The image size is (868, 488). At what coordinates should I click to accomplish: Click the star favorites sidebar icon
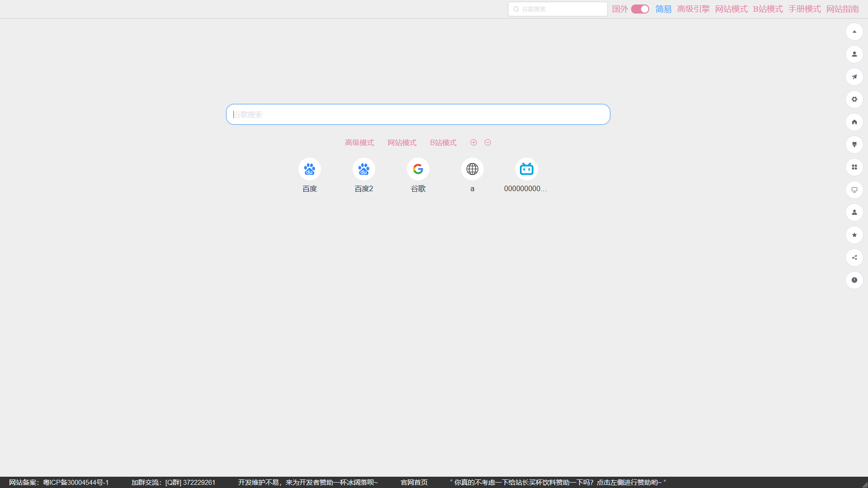tap(854, 235)
